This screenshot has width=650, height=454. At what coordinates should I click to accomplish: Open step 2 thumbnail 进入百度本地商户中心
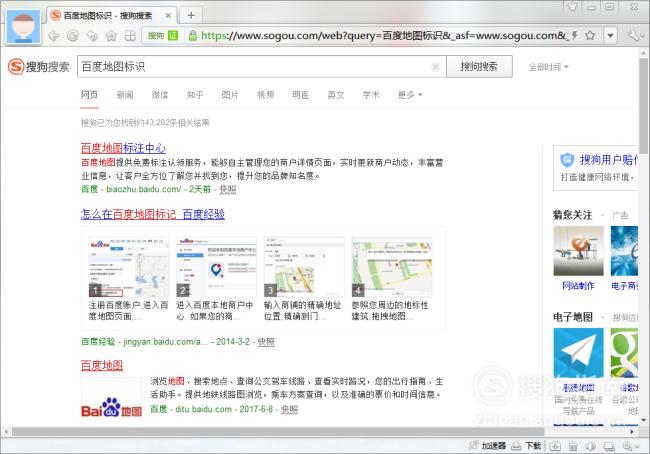pos(217,267)
